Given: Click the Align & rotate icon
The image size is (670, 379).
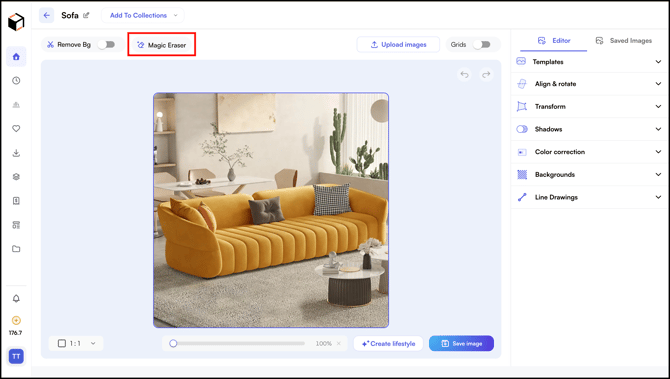Looking at the screenshot, I should [522, 84].
